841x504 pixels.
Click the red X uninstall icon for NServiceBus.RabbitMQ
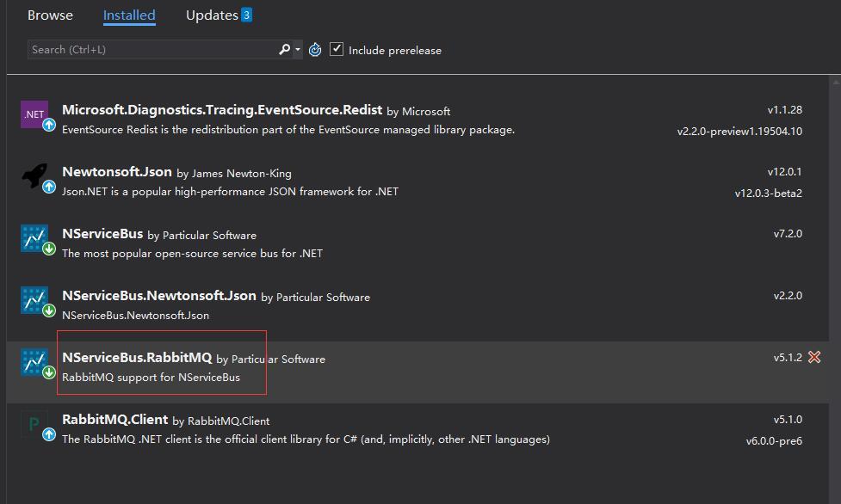[814, 357]
